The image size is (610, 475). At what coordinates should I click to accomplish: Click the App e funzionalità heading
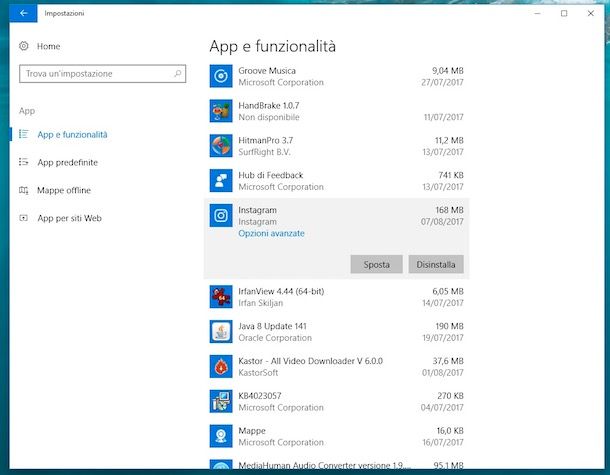click(x=272, y=46)
